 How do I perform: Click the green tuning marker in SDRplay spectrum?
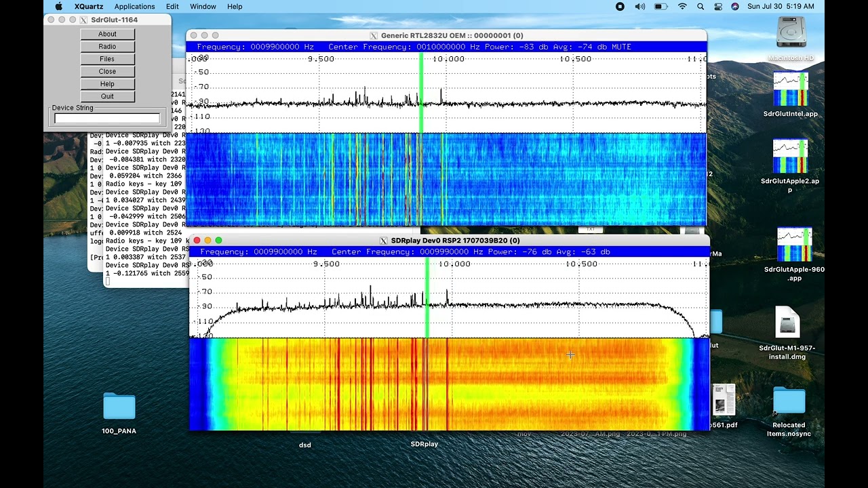[427, 297]
